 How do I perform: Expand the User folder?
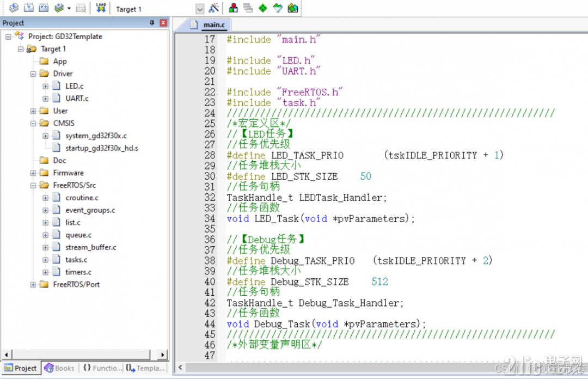pyautogui.click(x=33, y=111)
